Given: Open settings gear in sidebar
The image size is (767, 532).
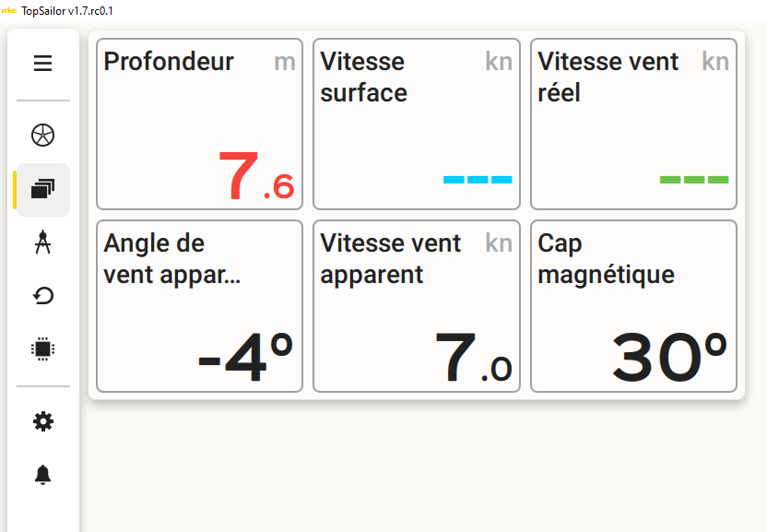Looking at the screenshot, I should tap(43, 421).
